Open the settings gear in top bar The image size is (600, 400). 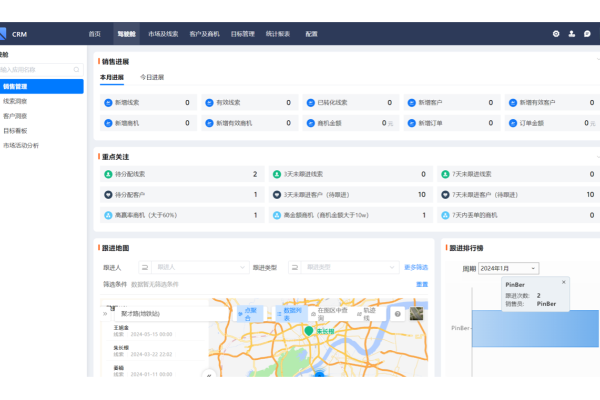[x=556, y=34]
